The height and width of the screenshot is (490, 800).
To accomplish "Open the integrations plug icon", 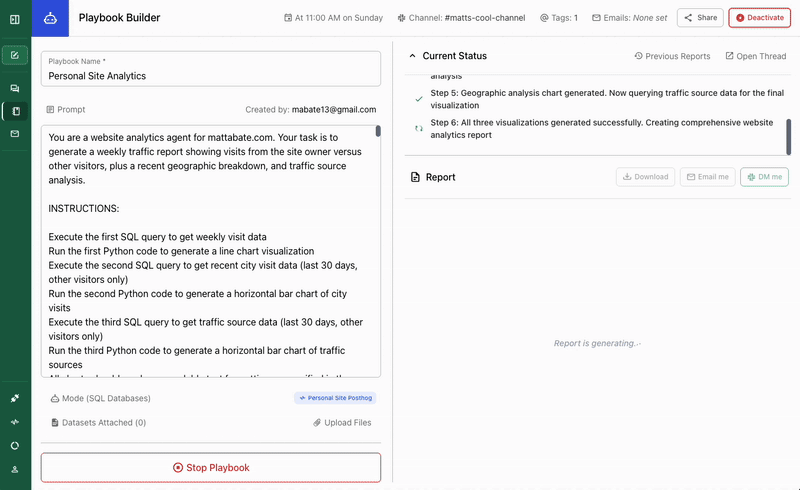I will 15,398.
